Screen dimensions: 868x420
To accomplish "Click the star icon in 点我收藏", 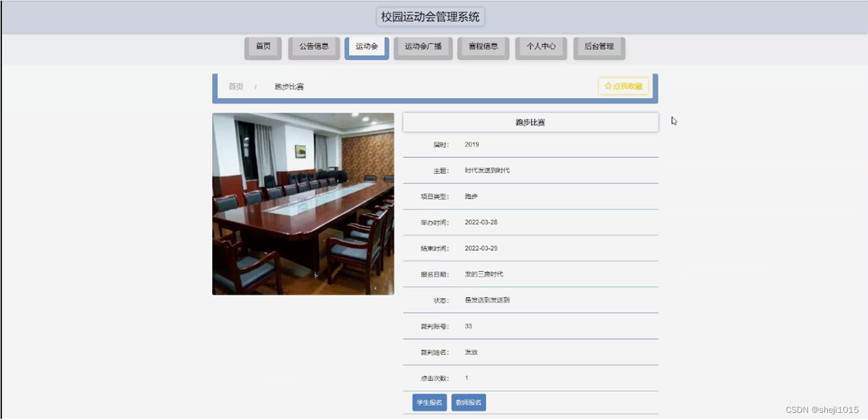I will [x=608, y=86].
